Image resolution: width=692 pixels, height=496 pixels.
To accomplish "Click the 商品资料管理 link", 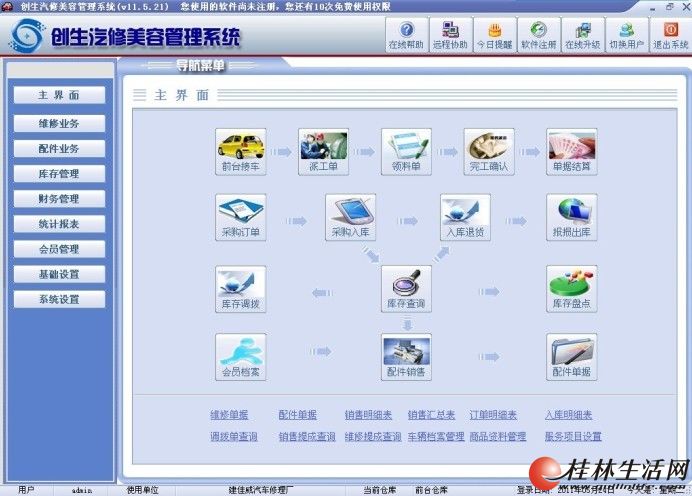I will (498, 437).
